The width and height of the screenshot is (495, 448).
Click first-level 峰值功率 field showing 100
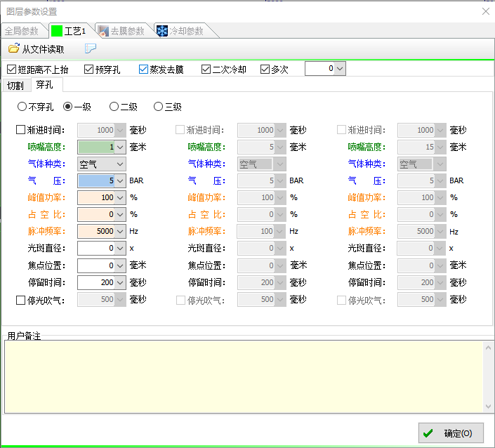pos(96,197)
